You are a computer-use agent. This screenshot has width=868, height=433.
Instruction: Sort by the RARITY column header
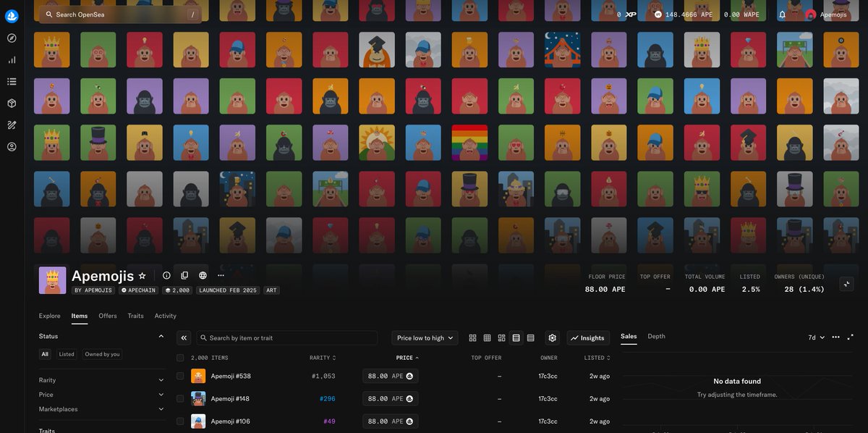pyautogui.click(x=323, y=358)
